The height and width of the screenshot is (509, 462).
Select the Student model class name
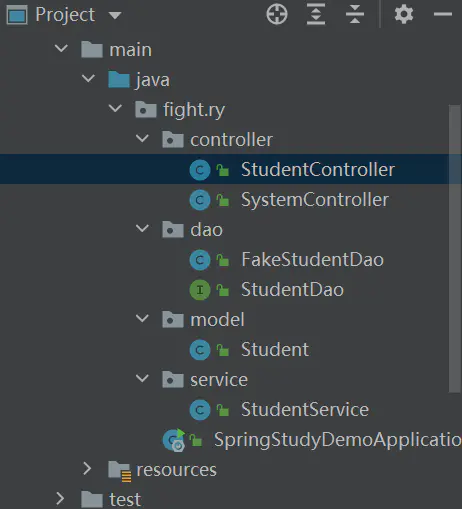click(275, 350)
